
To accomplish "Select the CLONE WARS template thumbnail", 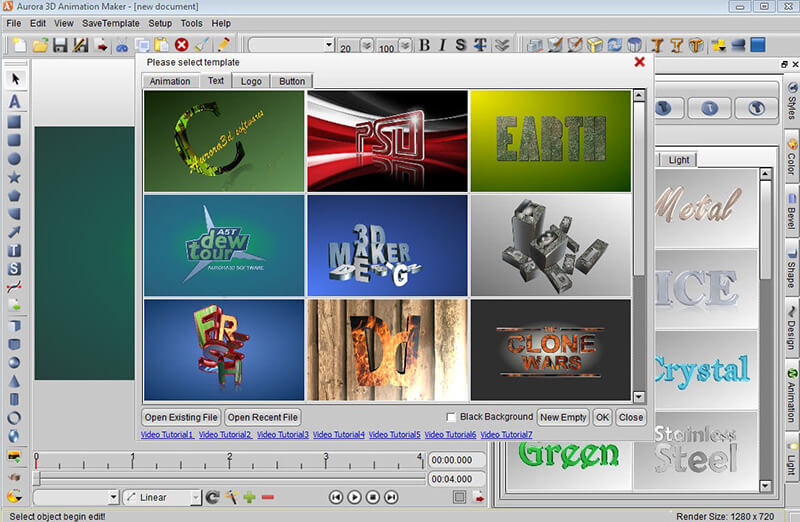I will click(551, 350).
